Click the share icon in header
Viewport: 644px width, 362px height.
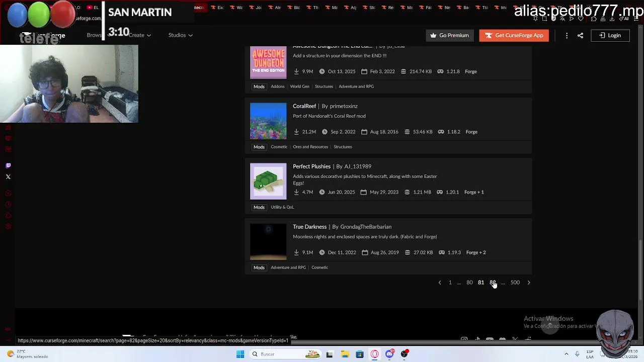(x=580, y=35)
